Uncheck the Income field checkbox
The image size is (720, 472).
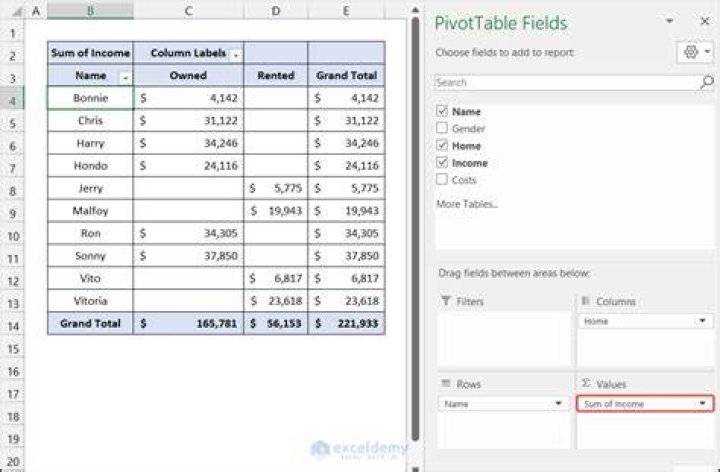[x=442, y=162]
